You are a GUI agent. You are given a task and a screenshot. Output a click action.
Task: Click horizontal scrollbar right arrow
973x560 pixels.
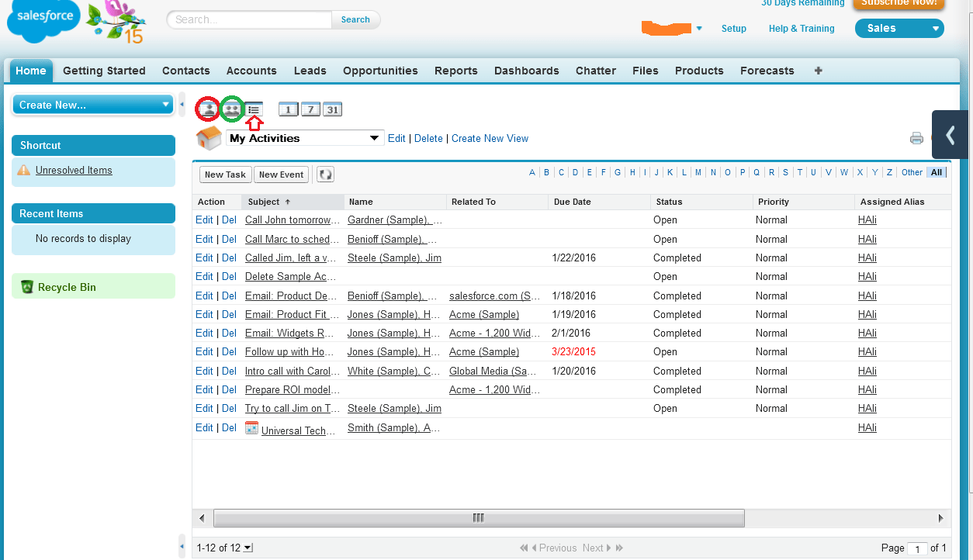[x=941, y=518]
